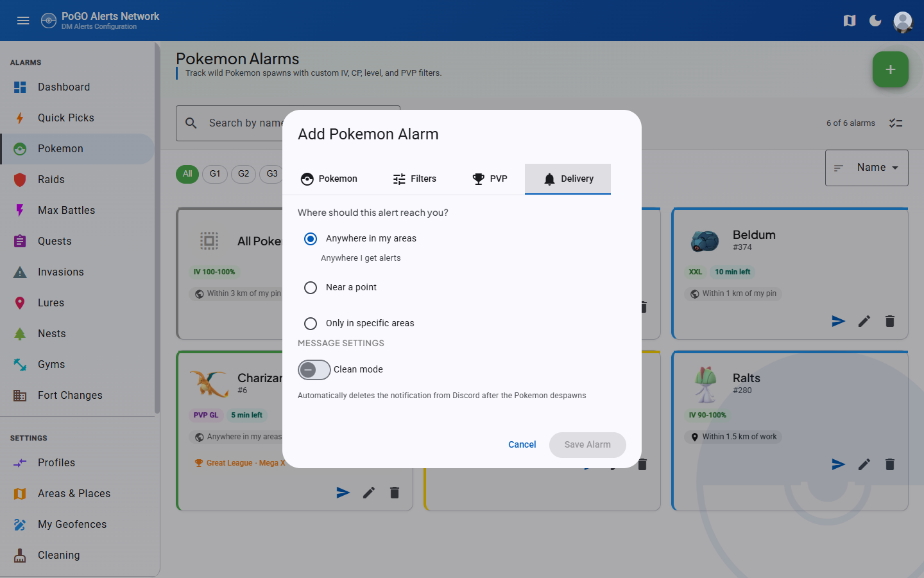Send test alert for Beldum alarm
Viewport: 924px width, 578px height.
839,321
